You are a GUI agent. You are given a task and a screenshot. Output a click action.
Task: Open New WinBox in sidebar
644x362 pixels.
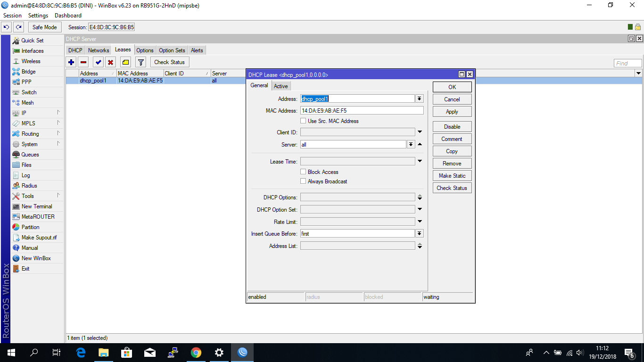[x=37, y=258]
